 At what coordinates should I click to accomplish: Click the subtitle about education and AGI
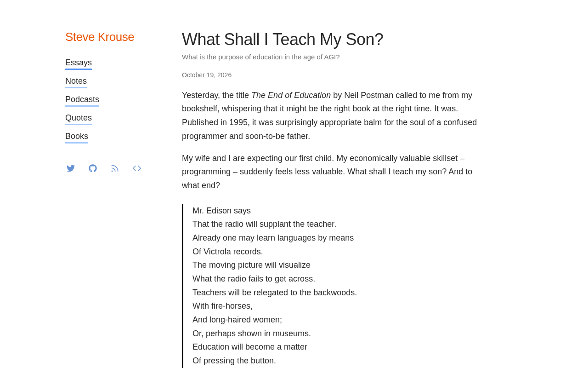[261, 57]
